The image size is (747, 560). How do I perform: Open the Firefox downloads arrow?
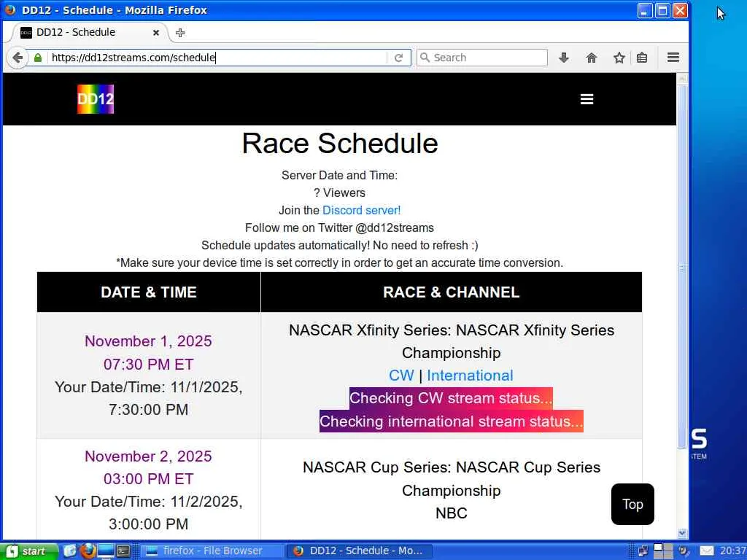564,58
